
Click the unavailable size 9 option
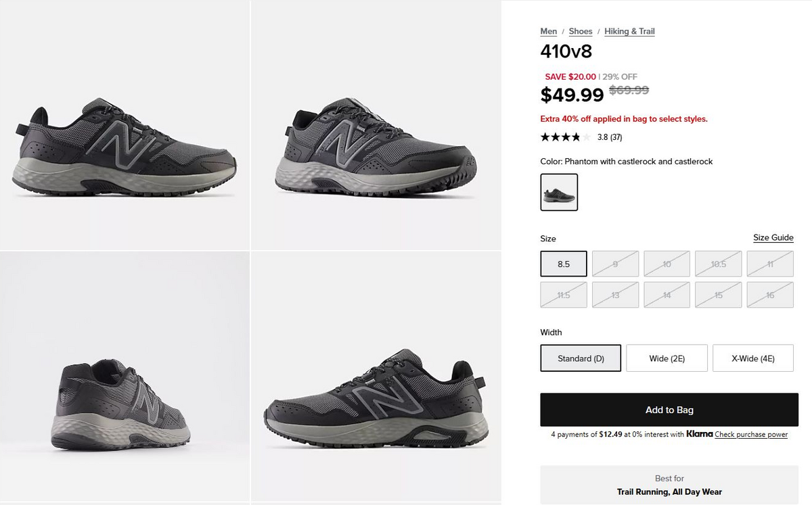[x=615, y=264]
